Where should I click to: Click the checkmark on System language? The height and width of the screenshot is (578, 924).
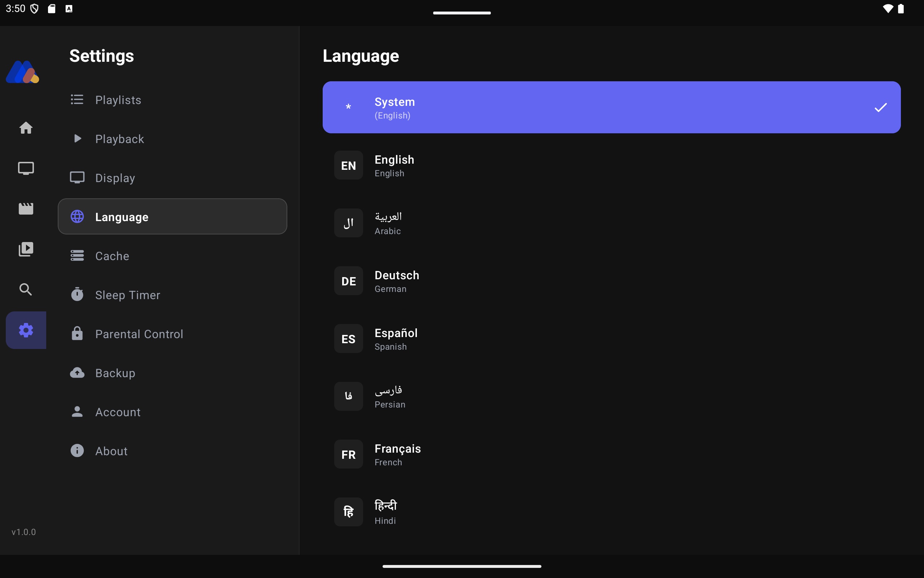click(x=880, y=107)
